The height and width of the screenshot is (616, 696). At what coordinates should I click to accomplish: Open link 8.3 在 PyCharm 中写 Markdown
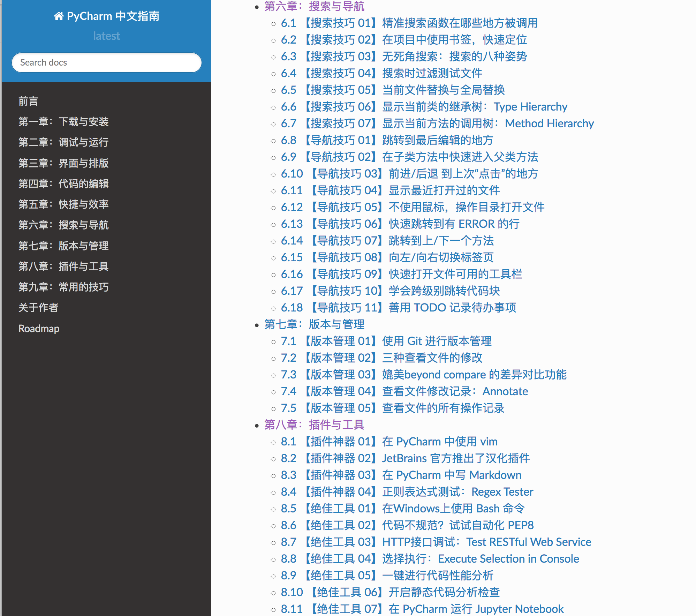[x=401, y=475]
